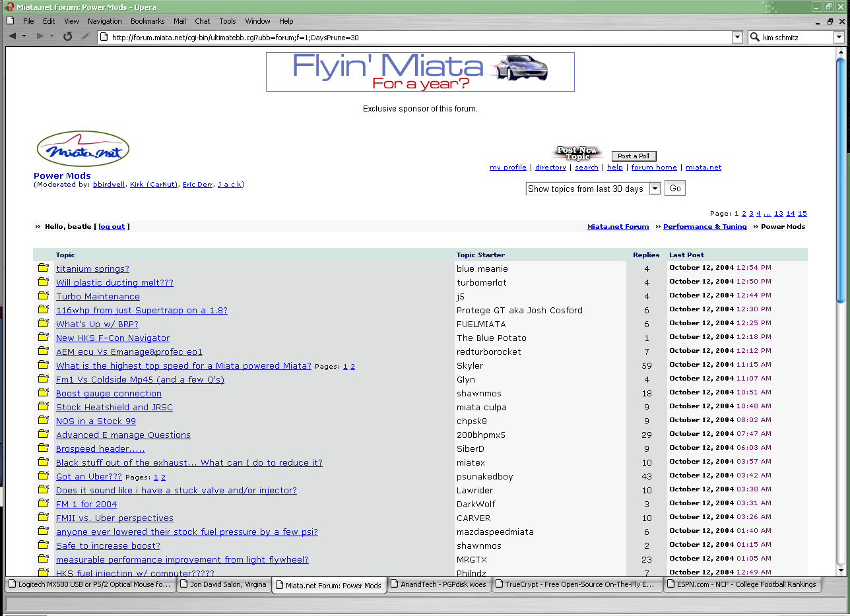Screen dimensions: 850x616
Task: Switch to ESPN.com College Football Rankings tab
Action: tap(744, 584)
